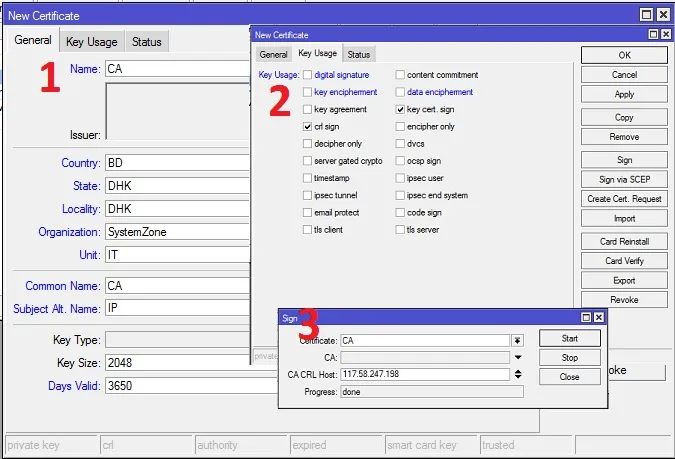This screenshot has width=675, height=459.
Task: Tick the dvcs checkbox
Action: pyautogui.click(x=400, y=144)
